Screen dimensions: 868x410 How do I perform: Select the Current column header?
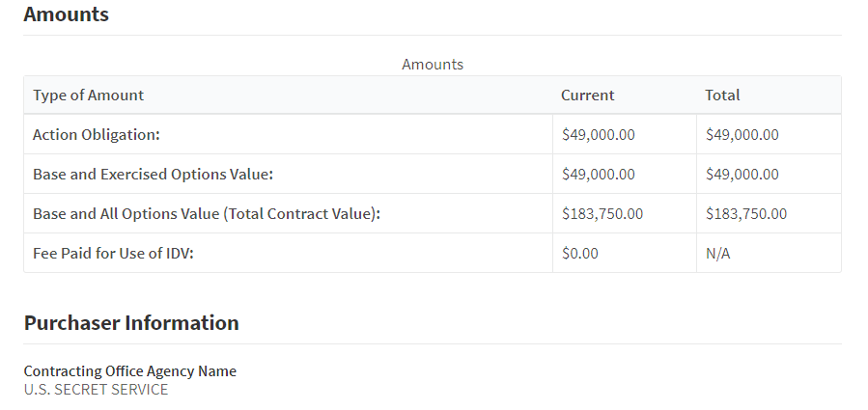click(x=587, y=96)
